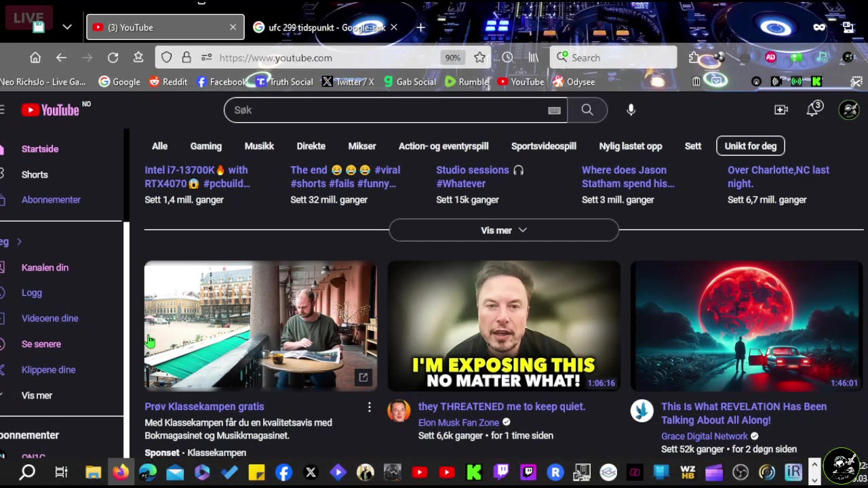
Task: Open Se senere in the sidebar
Action: coord(41,344)
